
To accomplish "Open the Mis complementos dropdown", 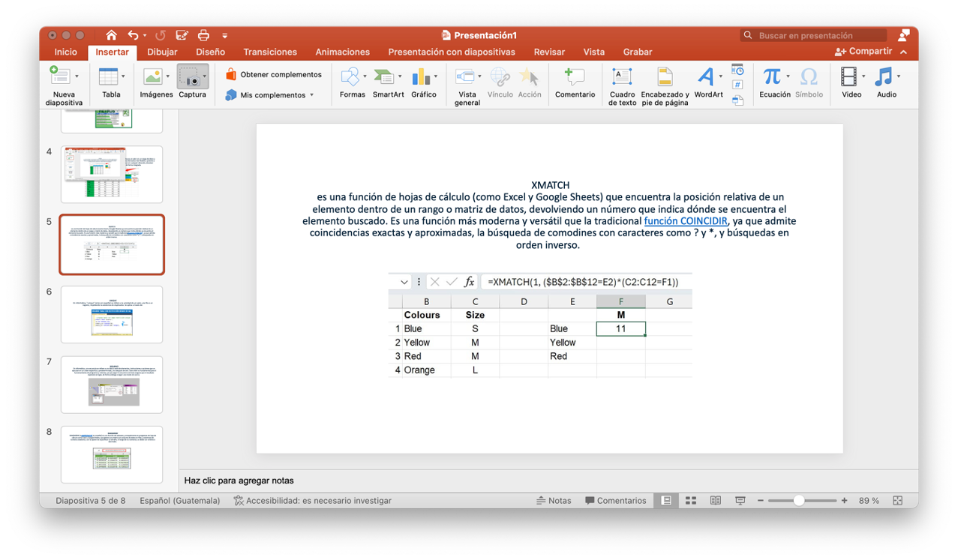I will [311, 95].
